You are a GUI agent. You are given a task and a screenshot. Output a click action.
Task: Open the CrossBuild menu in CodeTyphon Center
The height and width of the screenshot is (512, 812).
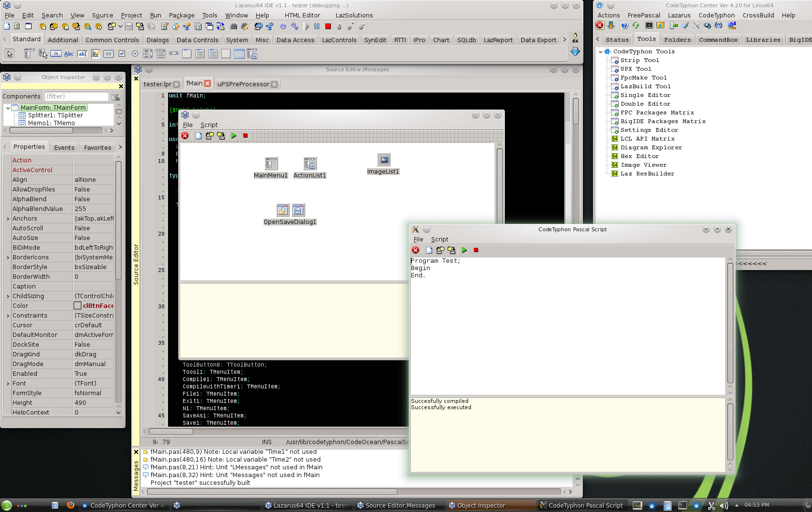pyautogui.click(x=758, y=15)
